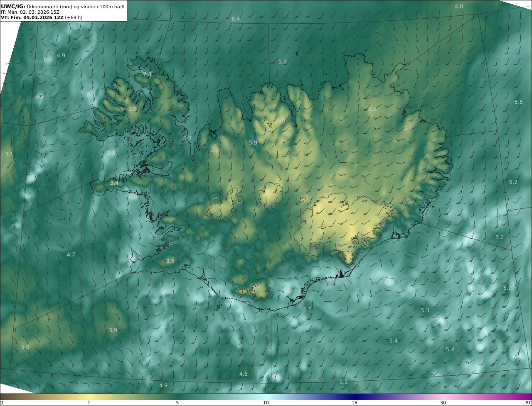Click the 8.0 value label
Screen dimensions: 532x406
(48, 60)
